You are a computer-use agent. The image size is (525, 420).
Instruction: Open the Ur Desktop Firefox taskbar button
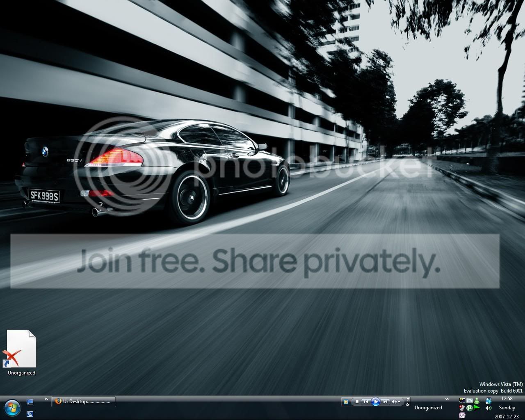tap(84, 402)
